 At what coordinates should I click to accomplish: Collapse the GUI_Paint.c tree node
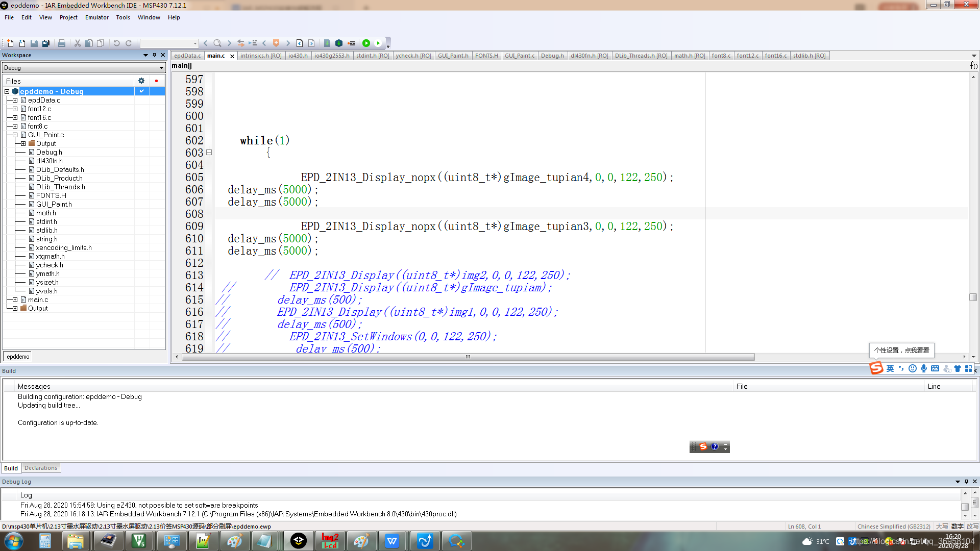15,135
